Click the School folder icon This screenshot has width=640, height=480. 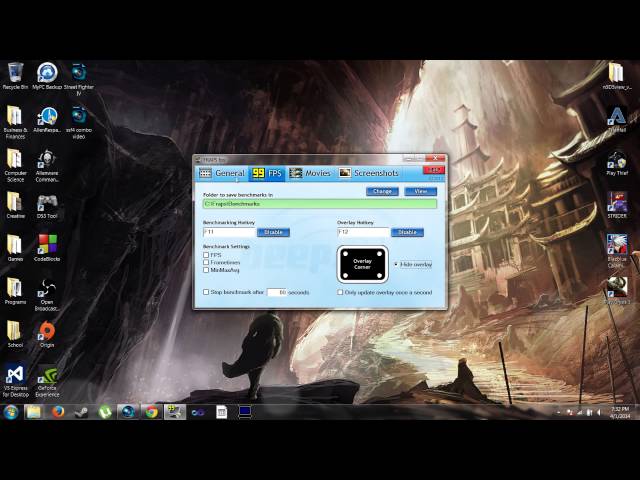pyautogui.click(x=15, y=334)
